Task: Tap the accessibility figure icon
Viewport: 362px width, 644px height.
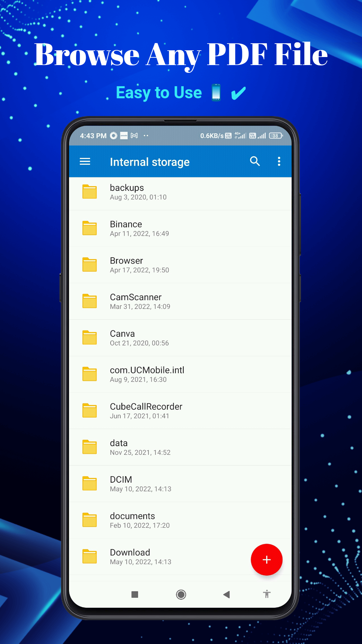Action: tap(267, 594)
